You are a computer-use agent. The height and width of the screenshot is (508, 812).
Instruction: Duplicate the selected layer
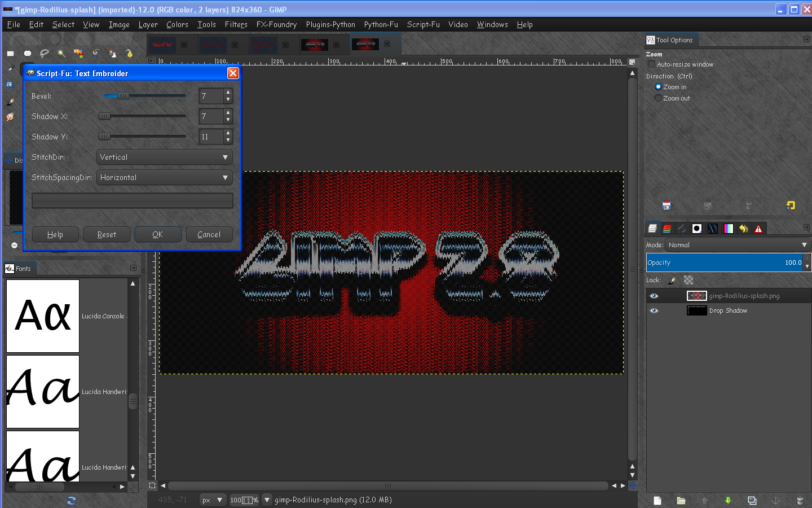752,500
